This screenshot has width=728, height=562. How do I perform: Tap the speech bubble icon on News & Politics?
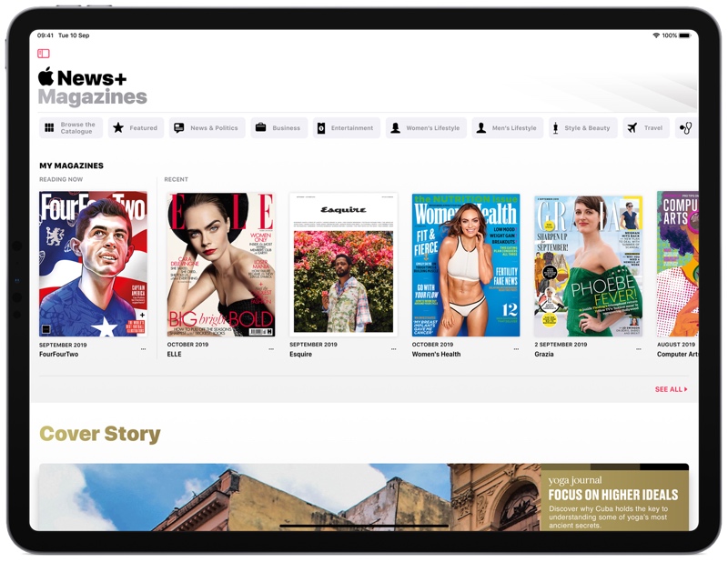[x=178, y=128]
